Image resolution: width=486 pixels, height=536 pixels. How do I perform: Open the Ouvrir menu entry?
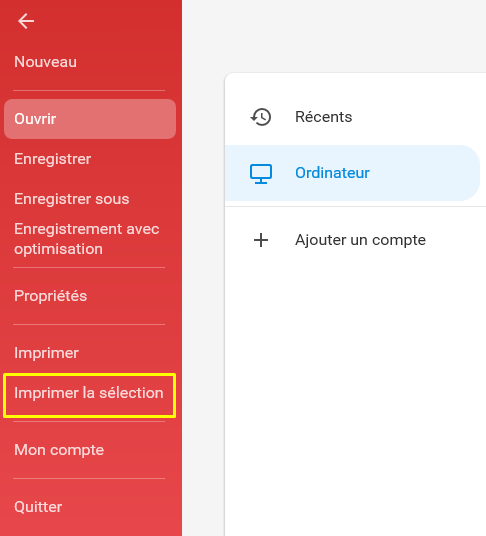pyautogui.click(x=90, y=119)
